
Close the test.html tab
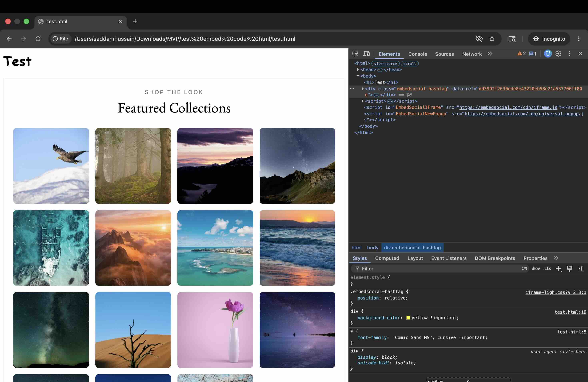[121, 21]
